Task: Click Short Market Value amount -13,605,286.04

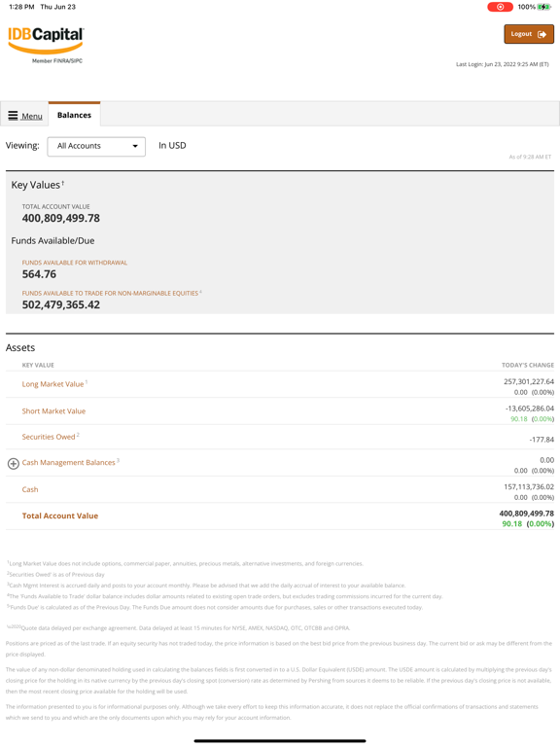Action: [530, 409]
